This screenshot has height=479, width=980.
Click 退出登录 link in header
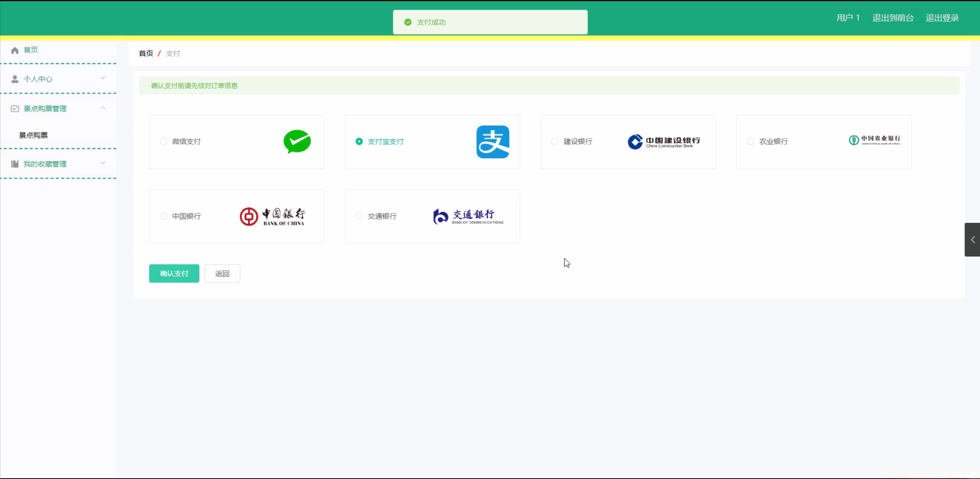point(942,18)
